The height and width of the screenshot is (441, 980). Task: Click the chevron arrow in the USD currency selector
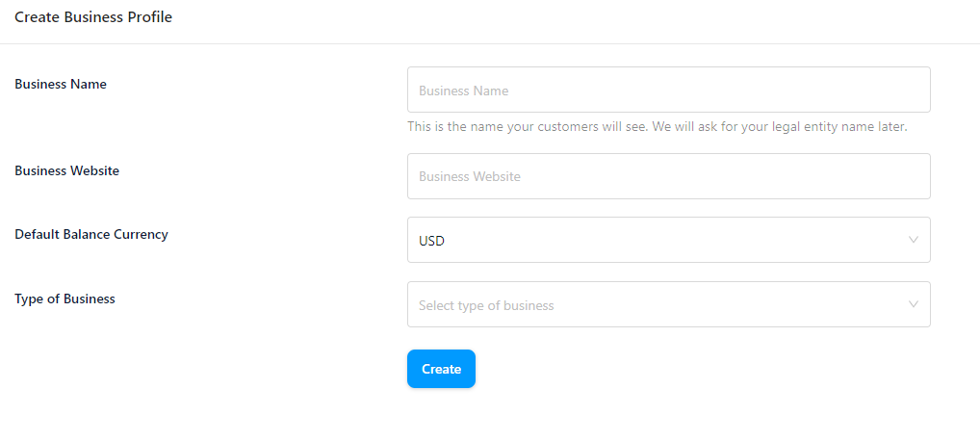coord(914,240)
